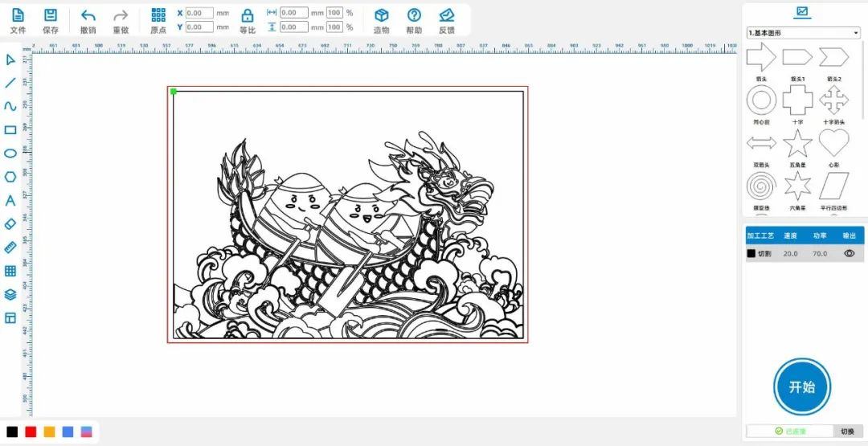Open the layers stack tool
Screen dimensions: 868x446
10,295
